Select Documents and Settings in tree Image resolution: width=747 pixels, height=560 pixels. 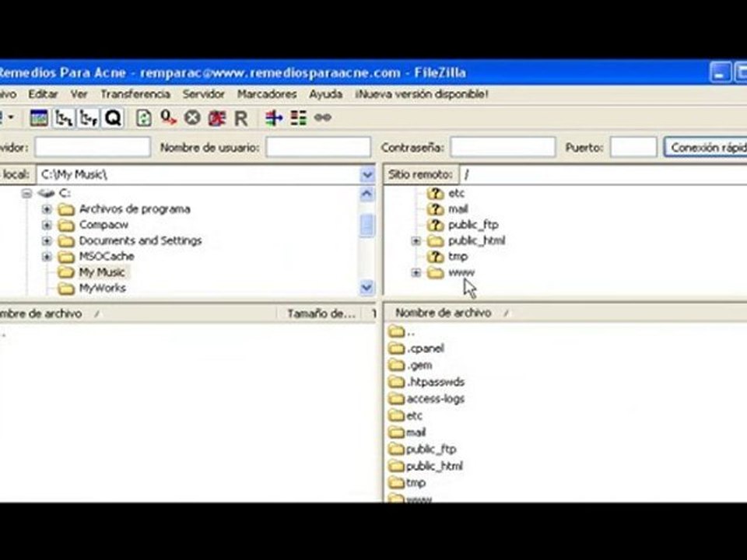coord(141,240)
